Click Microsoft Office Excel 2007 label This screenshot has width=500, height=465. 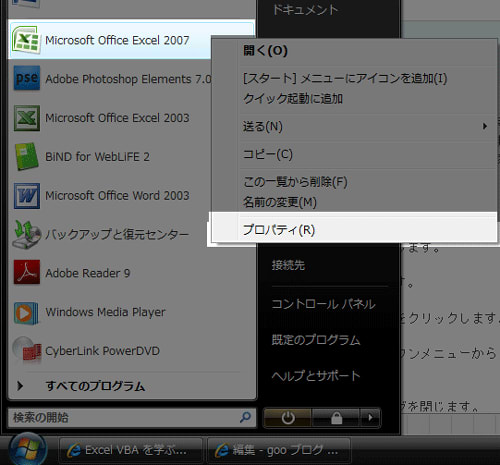click(x=117, y=41)
